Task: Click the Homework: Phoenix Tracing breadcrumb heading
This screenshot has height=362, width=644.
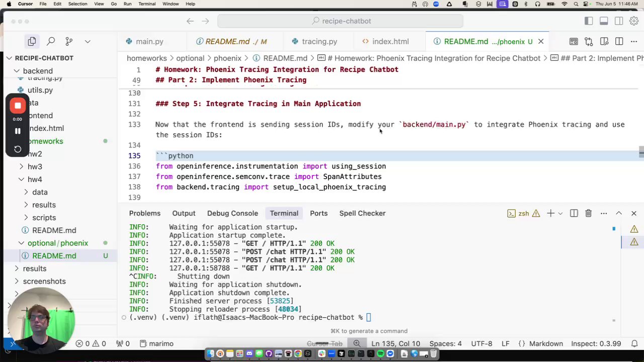Action: point(433,58)
